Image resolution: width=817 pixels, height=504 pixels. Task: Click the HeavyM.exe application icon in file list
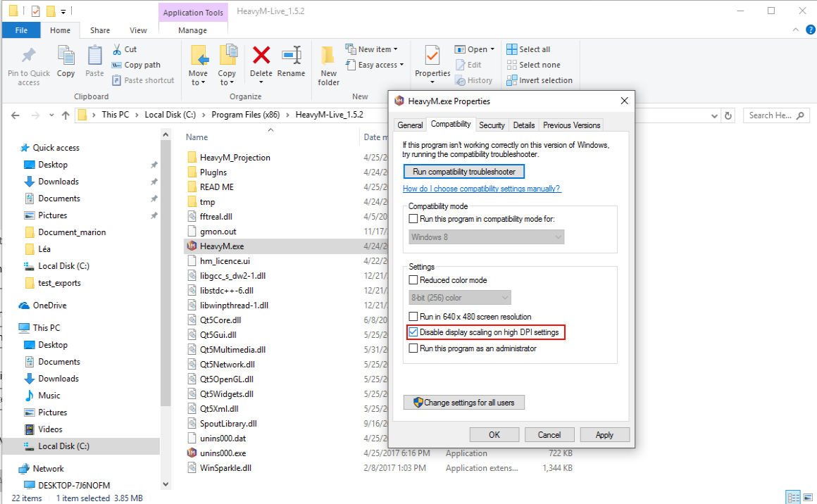pyautogui.click(x=192, y=246)
